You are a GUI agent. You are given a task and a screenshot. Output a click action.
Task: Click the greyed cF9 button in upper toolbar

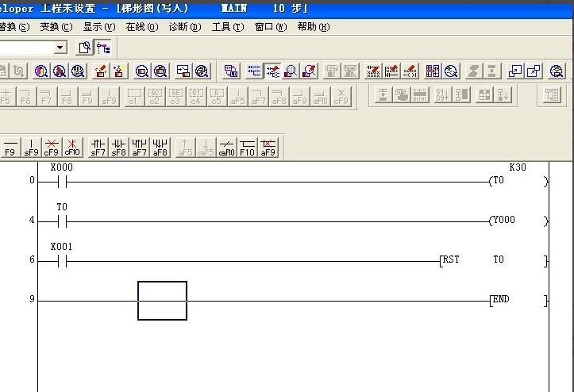(341, 97)
